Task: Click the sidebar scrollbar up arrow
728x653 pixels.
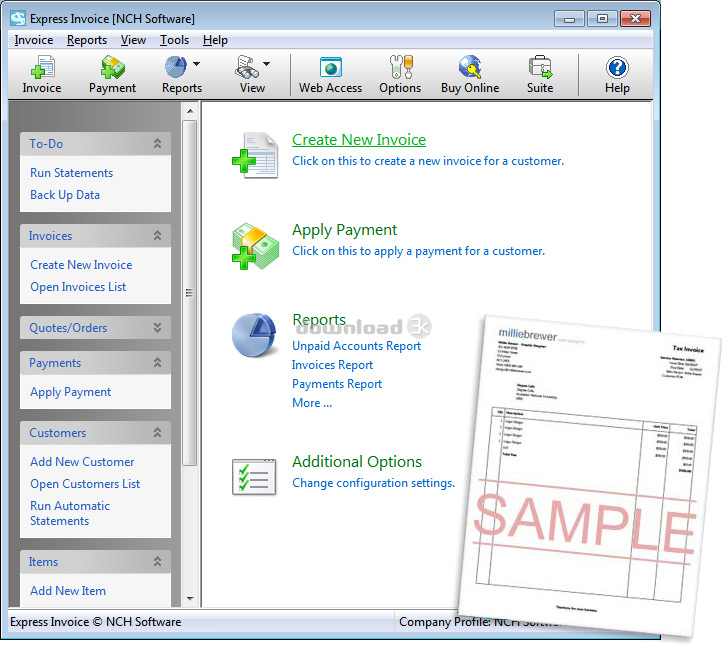Action: [190, 111]
